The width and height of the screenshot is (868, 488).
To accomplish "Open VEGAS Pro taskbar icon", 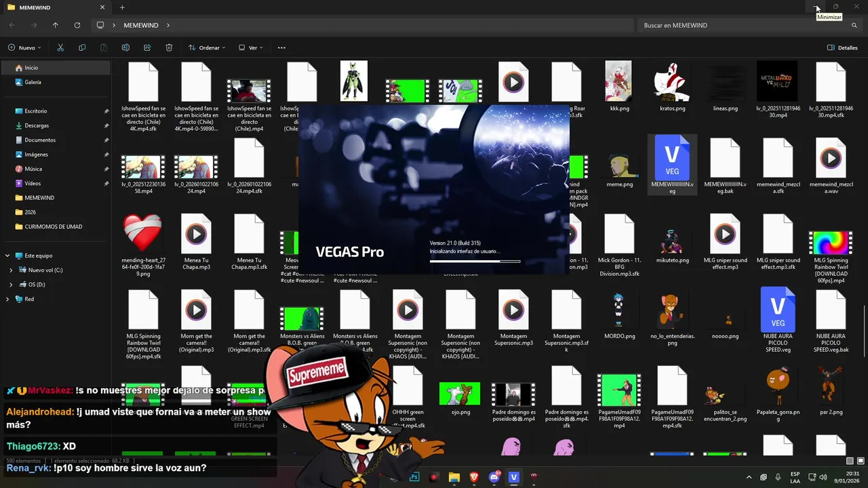I will click(513, 477).
